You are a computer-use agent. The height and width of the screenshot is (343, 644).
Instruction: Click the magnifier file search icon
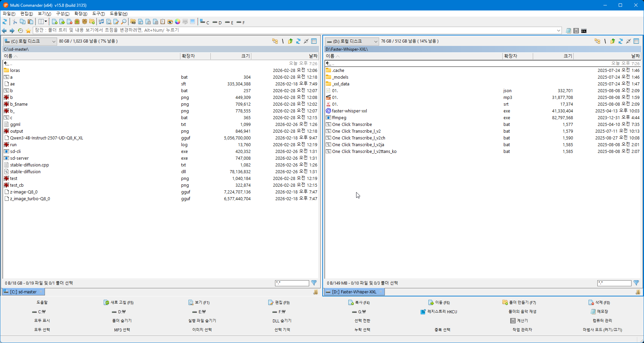124,22
